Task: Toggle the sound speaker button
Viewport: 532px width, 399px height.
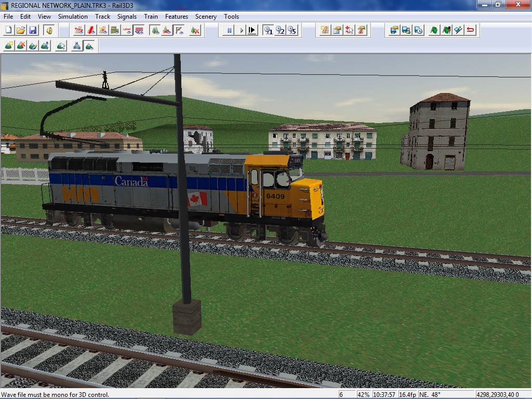Action: click(x=49, y=30)
